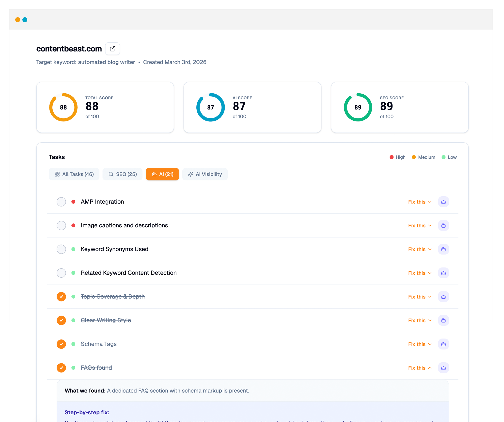
Task: Check the Related Keyword Content Detection checkbox
Action: pos(61,273)
